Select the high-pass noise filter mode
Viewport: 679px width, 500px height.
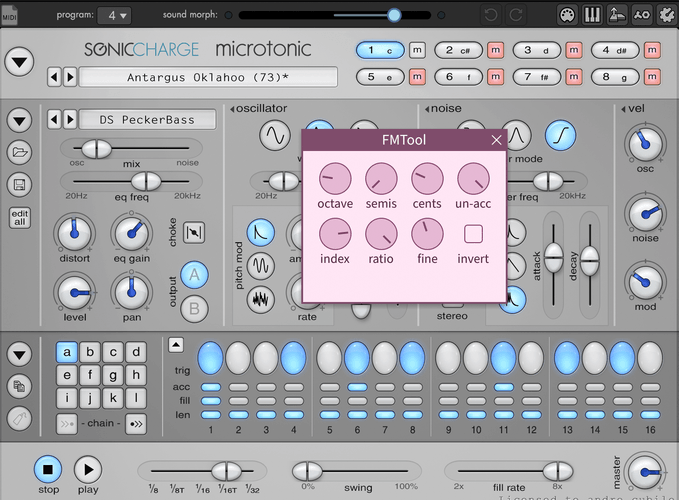point(560,135)
